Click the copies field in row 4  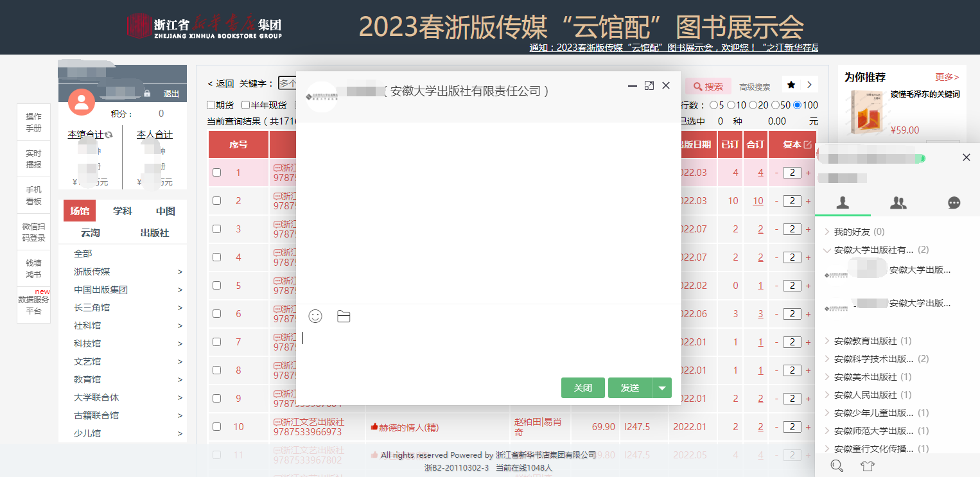point(792,257)
